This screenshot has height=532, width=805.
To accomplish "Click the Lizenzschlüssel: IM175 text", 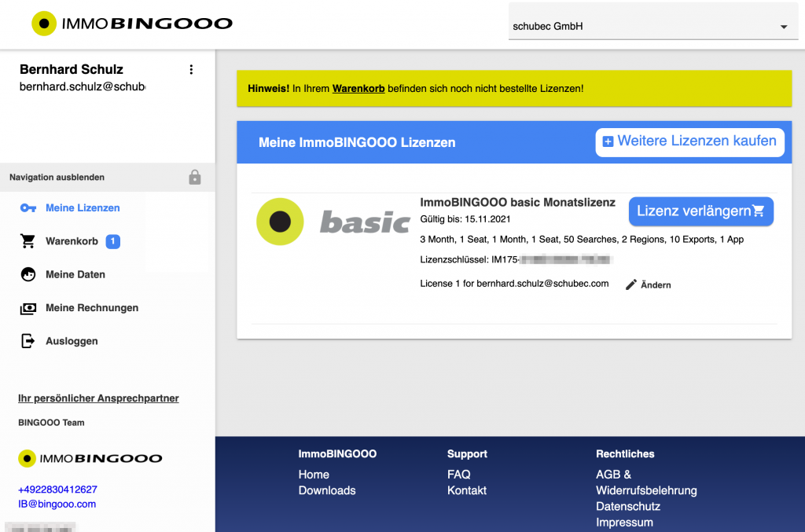I will click(469, 259).
